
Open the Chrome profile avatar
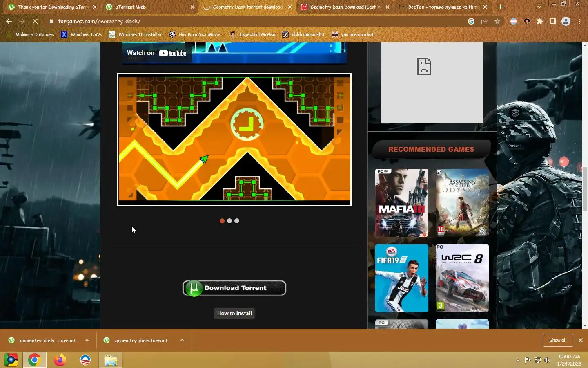[x=566, y=21]
